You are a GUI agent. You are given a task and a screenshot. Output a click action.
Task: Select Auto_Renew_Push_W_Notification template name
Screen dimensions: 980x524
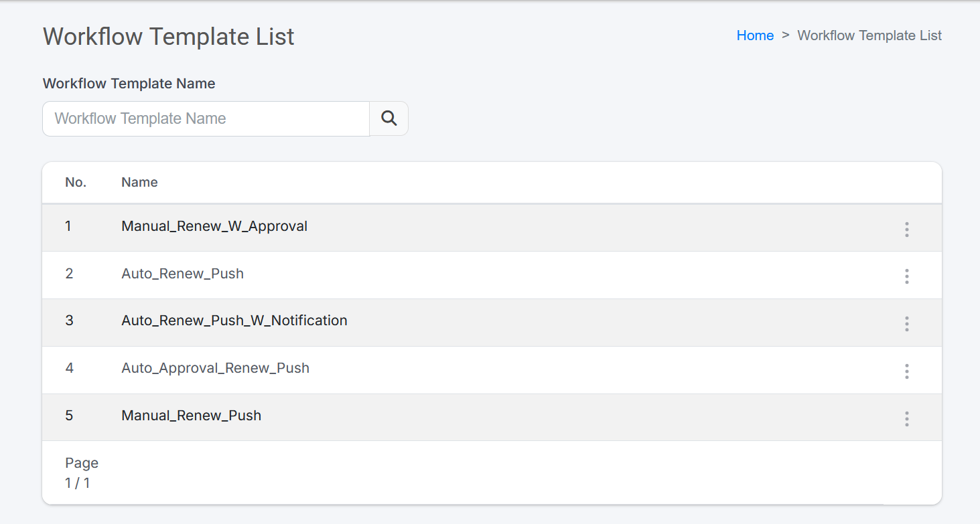tap(234, 321)
